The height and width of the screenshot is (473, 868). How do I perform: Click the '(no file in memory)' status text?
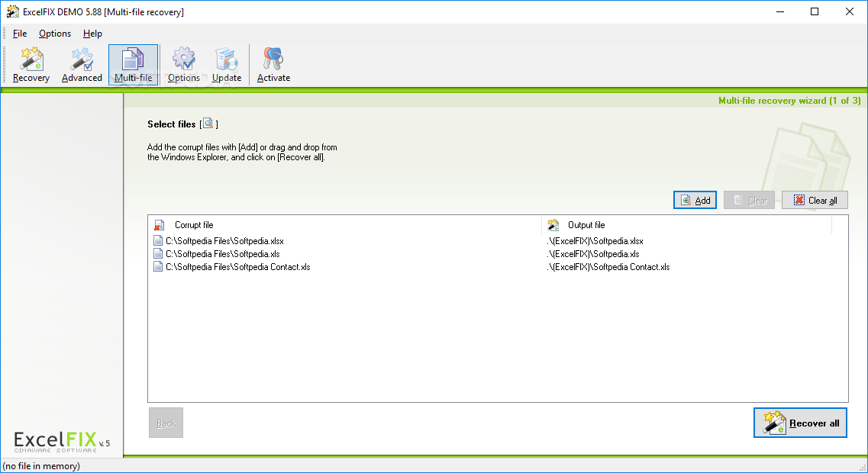pyautogui.click(x=41, y=466)
